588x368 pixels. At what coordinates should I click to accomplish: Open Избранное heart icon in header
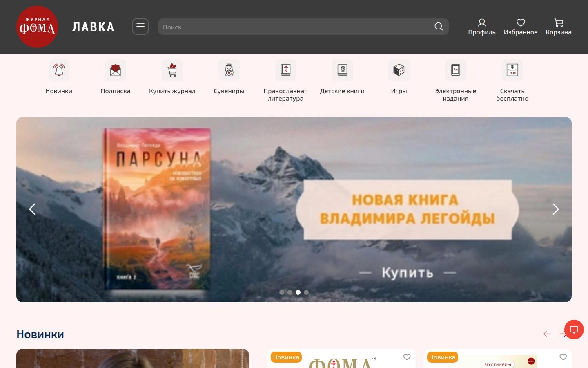521,22
